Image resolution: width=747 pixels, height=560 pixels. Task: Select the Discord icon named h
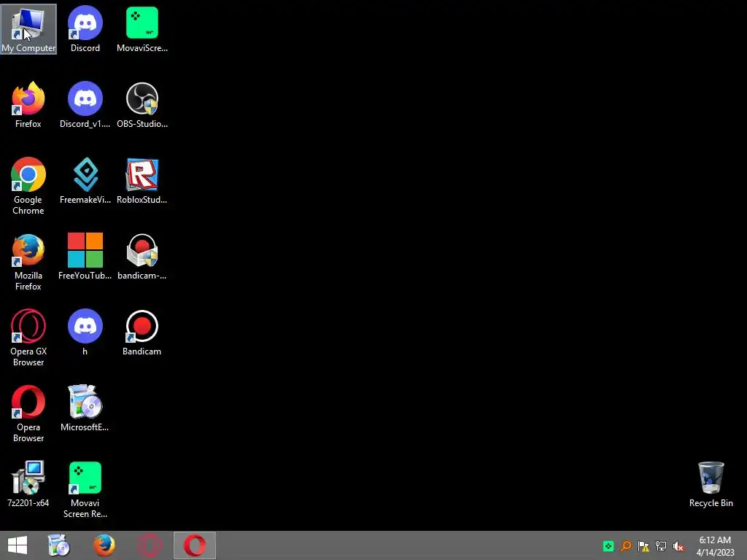tap(85, 332)
